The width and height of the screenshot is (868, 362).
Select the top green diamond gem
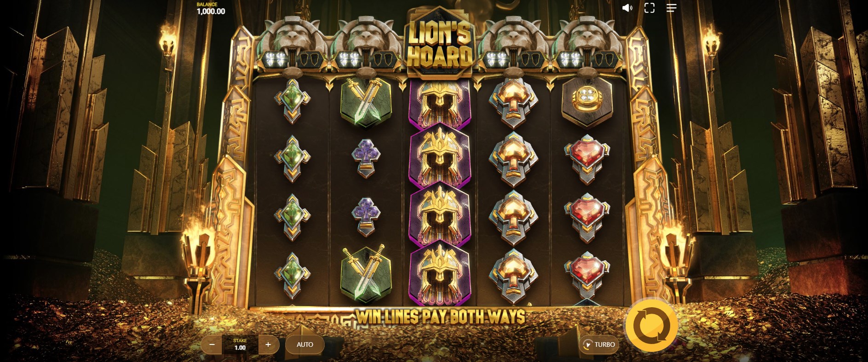(x=292, y=101)
